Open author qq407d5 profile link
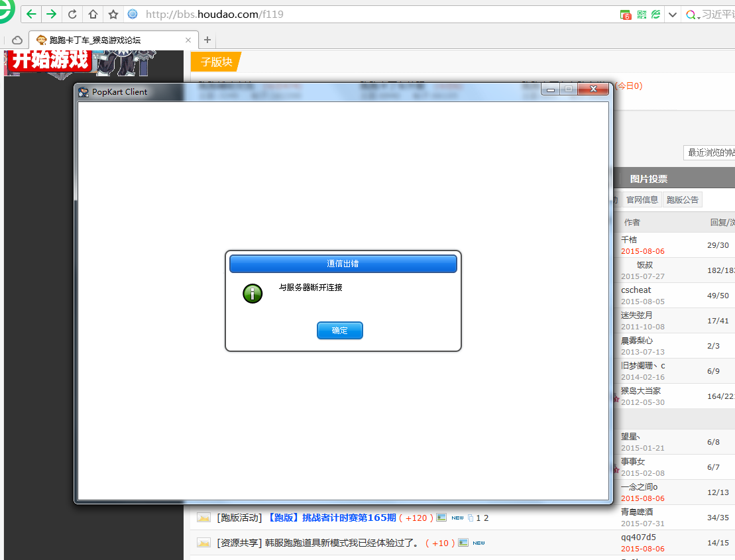The height and width of the screenshot is (560, 735). point(638,537)
